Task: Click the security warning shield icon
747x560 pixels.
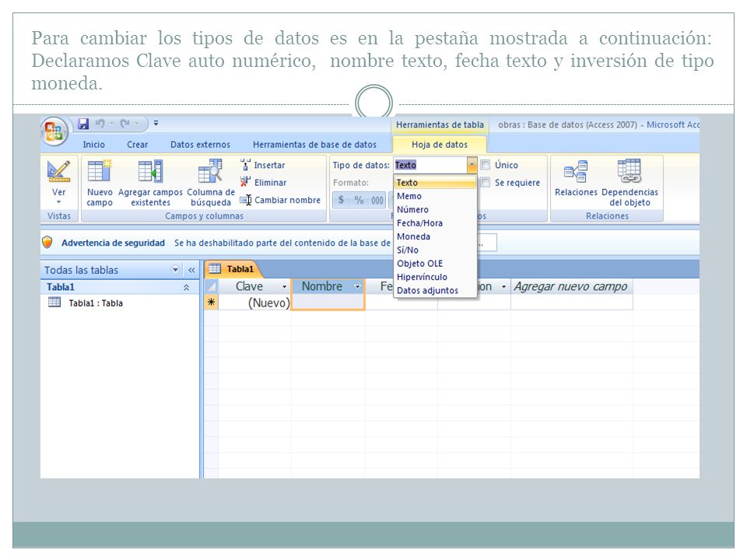Action: coord(47,243)
